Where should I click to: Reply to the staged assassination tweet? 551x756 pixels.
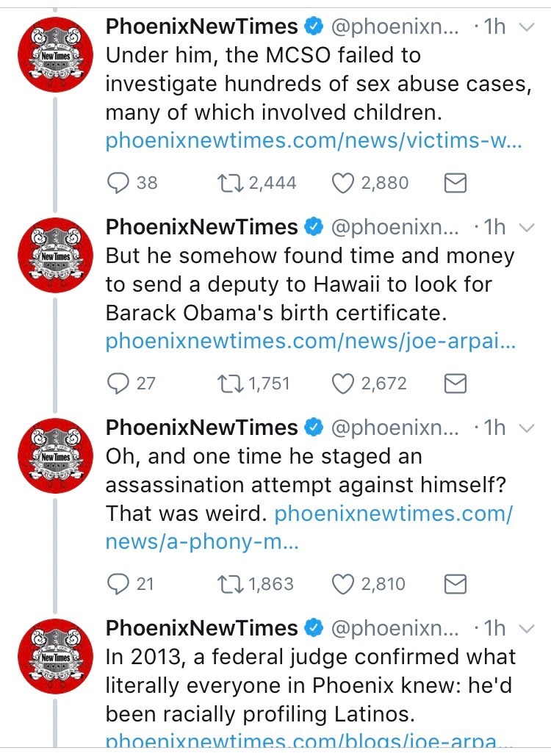click(118, 584)
